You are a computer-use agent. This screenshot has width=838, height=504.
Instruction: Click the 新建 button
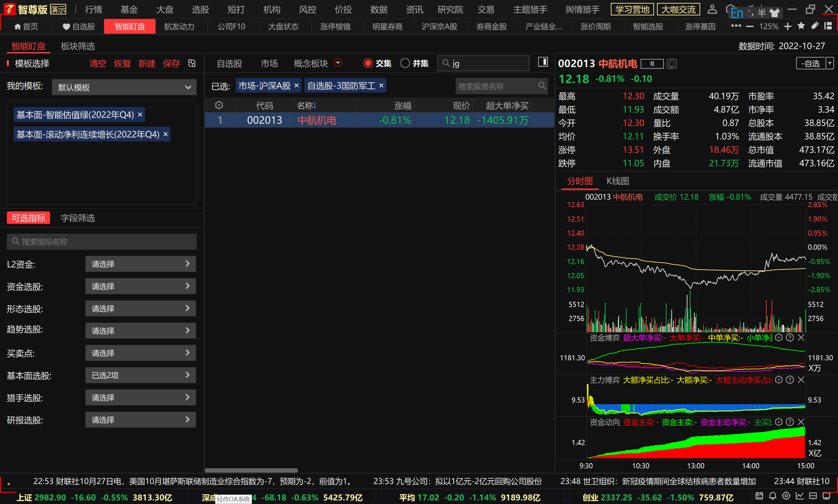[147, 63]
